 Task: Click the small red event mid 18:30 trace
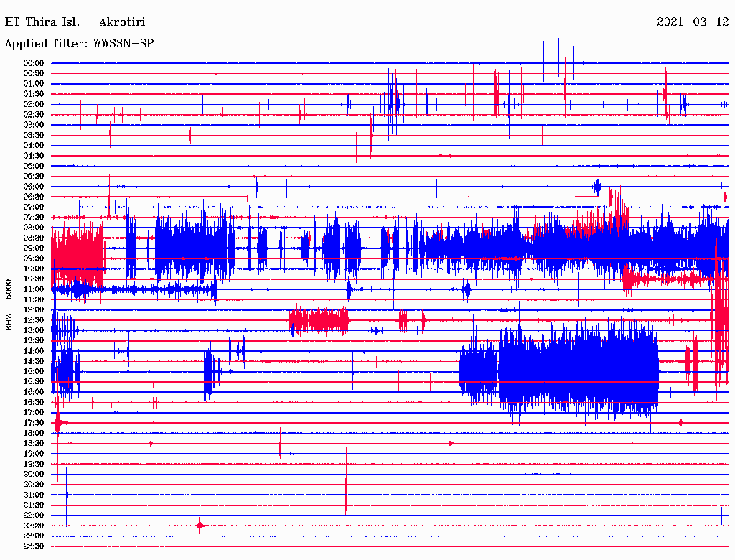(451, 443)
